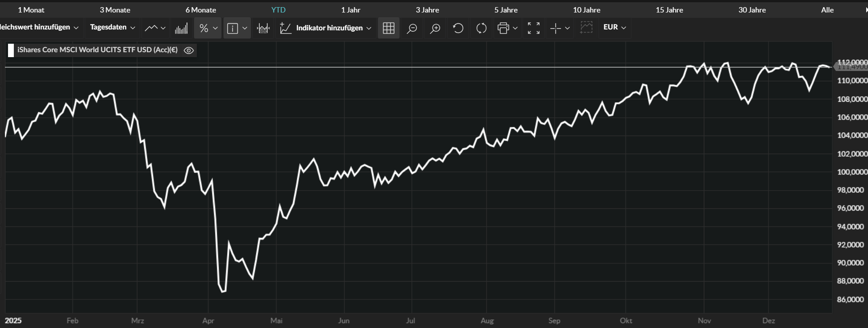Click the zoom in magnifier icon

pyautogui.click(x=435, y=28)
